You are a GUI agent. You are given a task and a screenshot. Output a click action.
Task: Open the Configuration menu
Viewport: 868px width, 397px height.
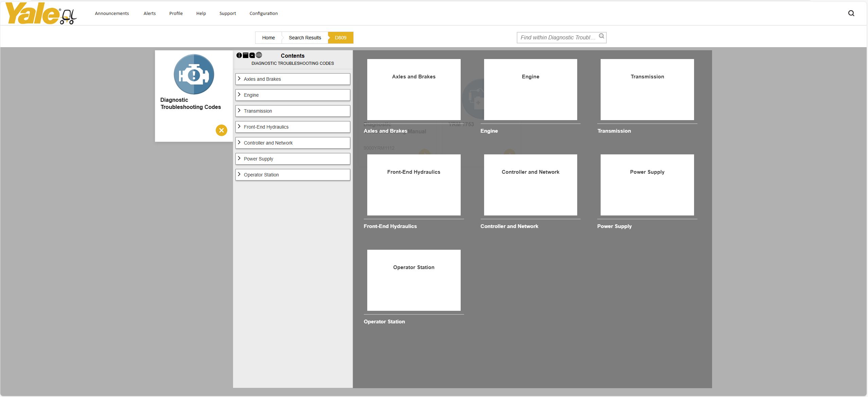(263, 14)
